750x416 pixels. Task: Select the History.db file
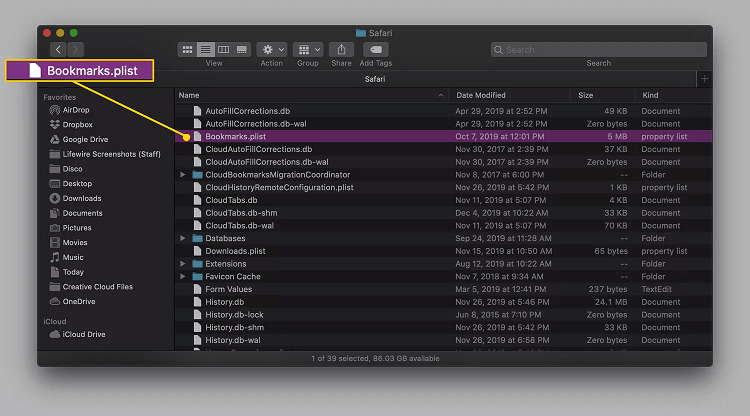click(x=224, y=302)
